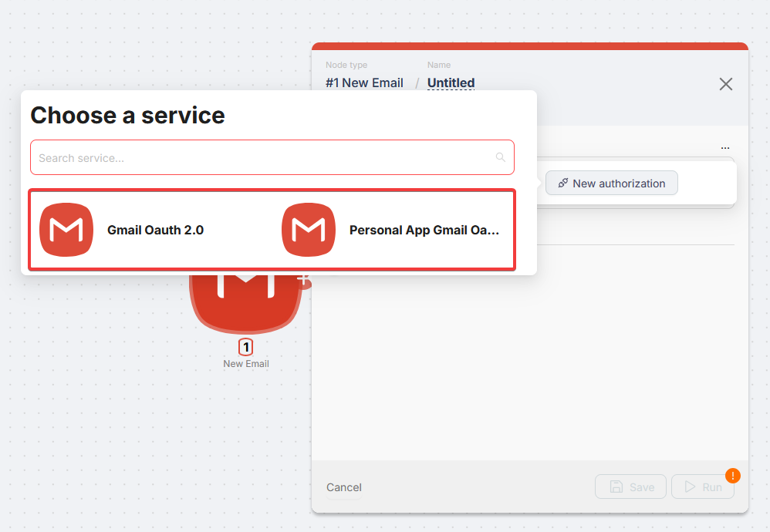This screenshot has height=532, width=770.
Task: Click the New authorization button
Action: click(611, 183)
